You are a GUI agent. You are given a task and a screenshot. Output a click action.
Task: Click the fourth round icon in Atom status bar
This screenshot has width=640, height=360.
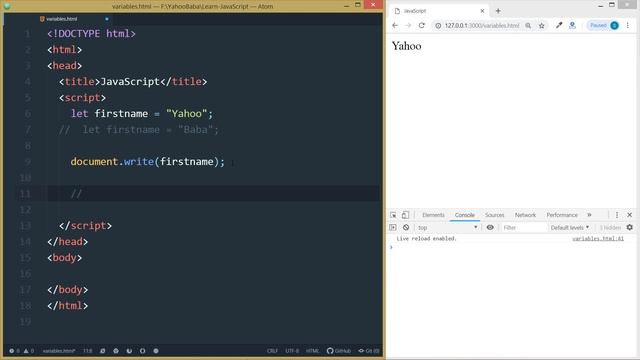[142, 351]
